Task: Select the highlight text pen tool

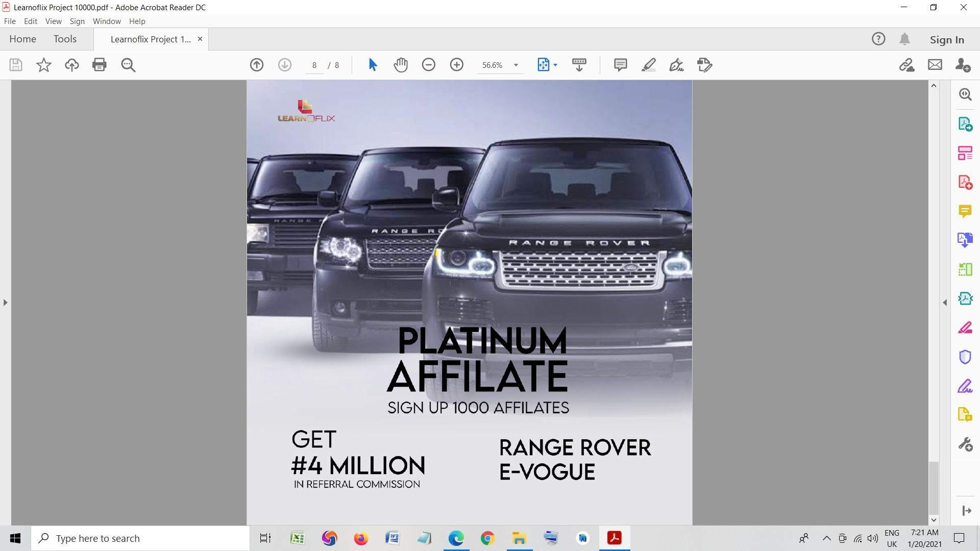Action: (649, 65)
